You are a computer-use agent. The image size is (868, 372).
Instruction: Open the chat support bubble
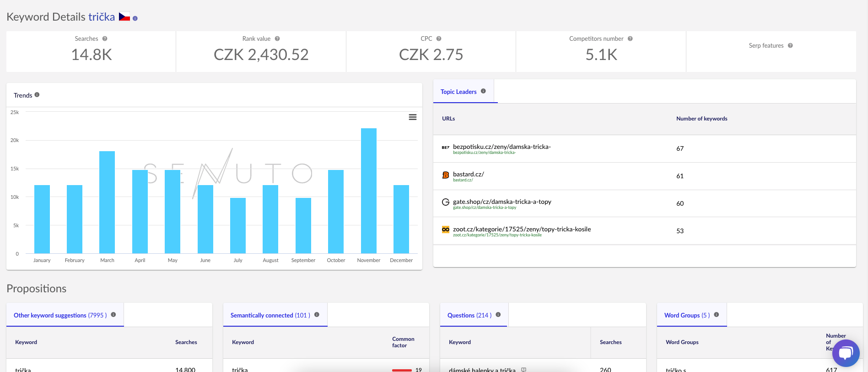pos(846,353)
